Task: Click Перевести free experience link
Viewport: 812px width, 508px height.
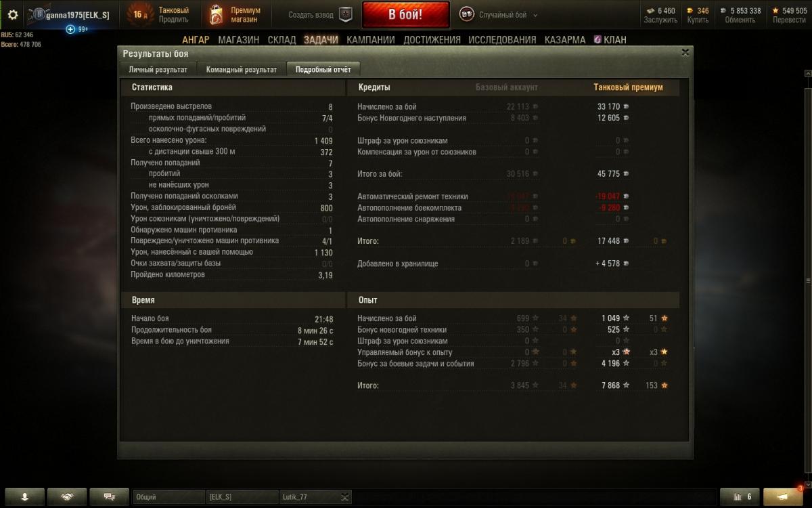Action: coord(790,20)
